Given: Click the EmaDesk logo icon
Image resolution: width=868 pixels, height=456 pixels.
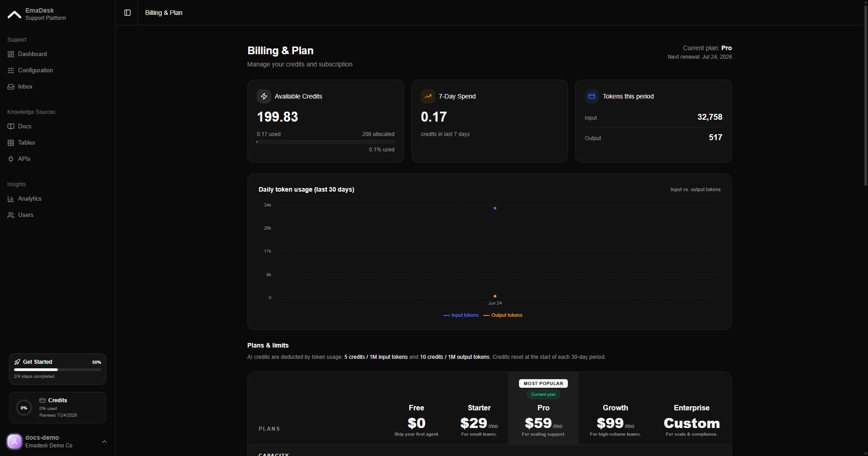Looking at the screenshot, I should tap(14, 14).
